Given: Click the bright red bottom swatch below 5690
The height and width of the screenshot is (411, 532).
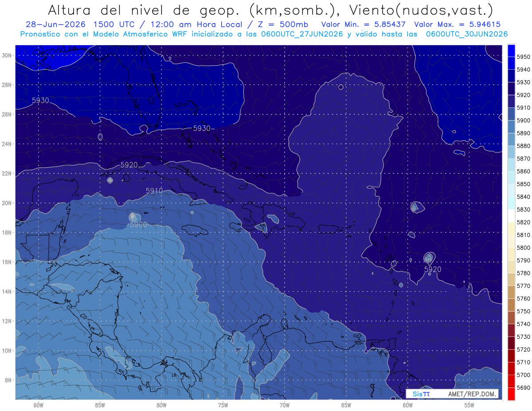Looking at the screenshot, I should point(511,394).
